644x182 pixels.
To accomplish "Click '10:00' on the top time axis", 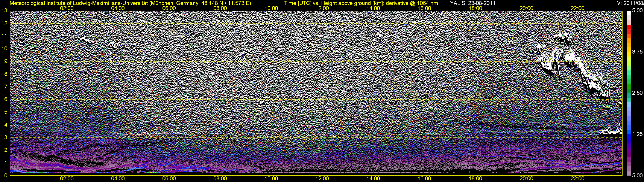I will (271, 8).
